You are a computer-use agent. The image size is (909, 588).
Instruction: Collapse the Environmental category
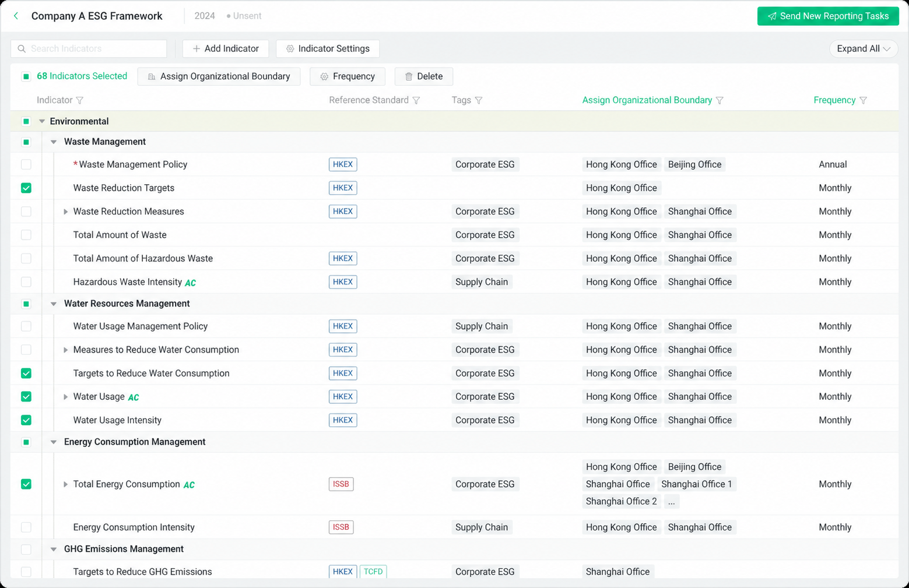(42, 121)
